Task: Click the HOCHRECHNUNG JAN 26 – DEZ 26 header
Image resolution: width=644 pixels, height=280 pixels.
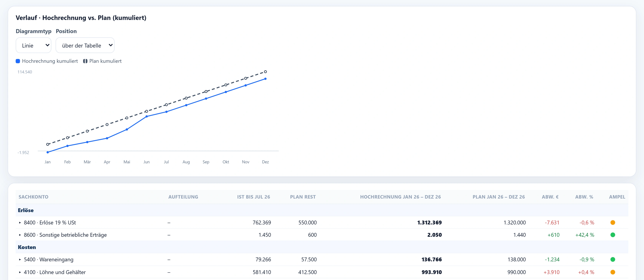Action: 400,197
